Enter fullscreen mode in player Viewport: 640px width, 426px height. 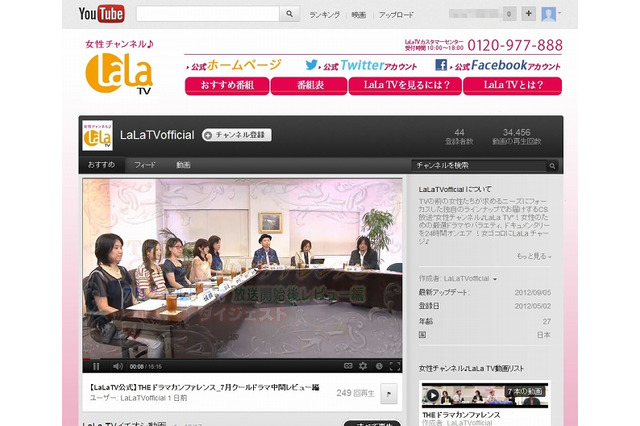coord(395,366)
